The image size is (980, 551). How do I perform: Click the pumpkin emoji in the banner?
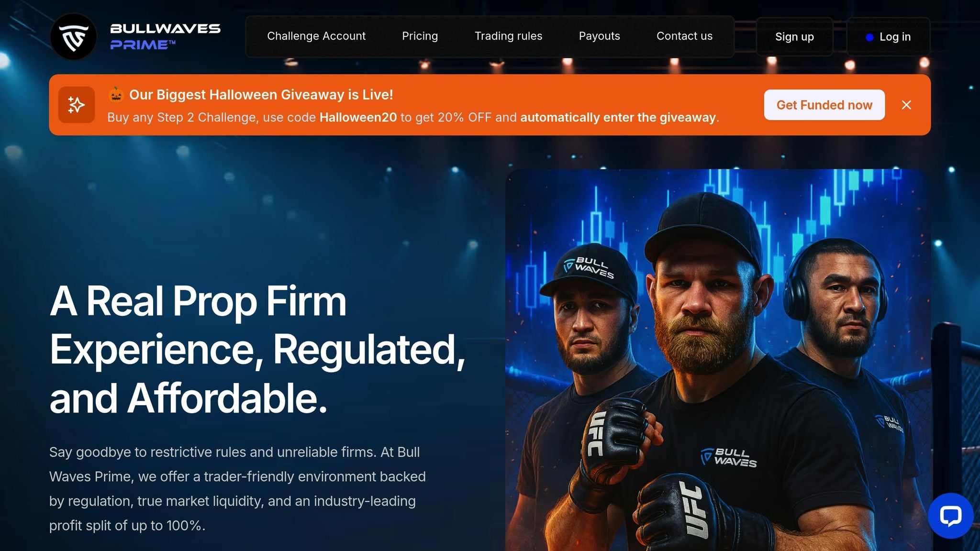(x=116, y=95)
